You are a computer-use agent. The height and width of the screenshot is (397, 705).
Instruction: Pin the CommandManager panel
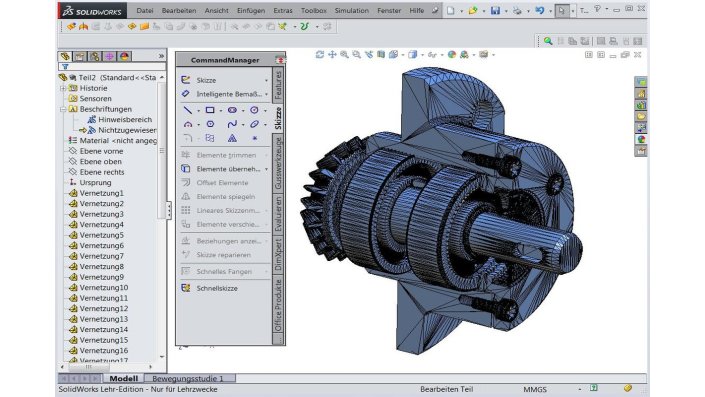[280, 60]
